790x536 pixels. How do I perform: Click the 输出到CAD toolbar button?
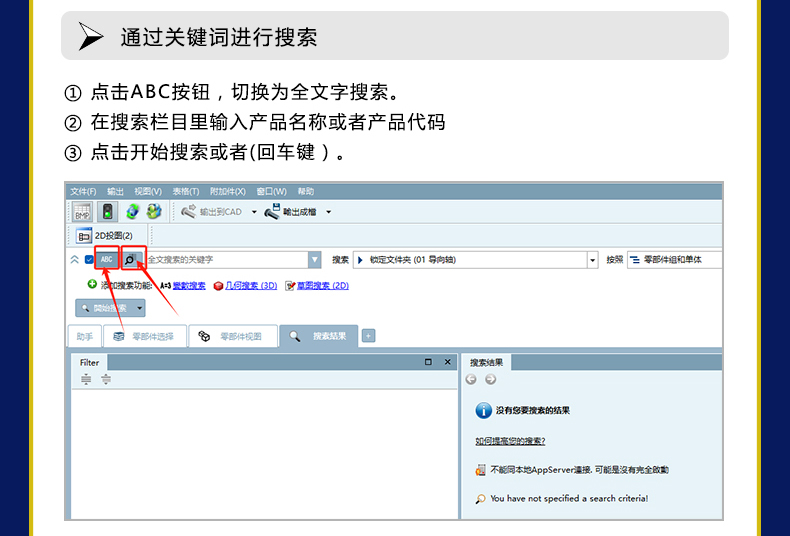(212, 212)
